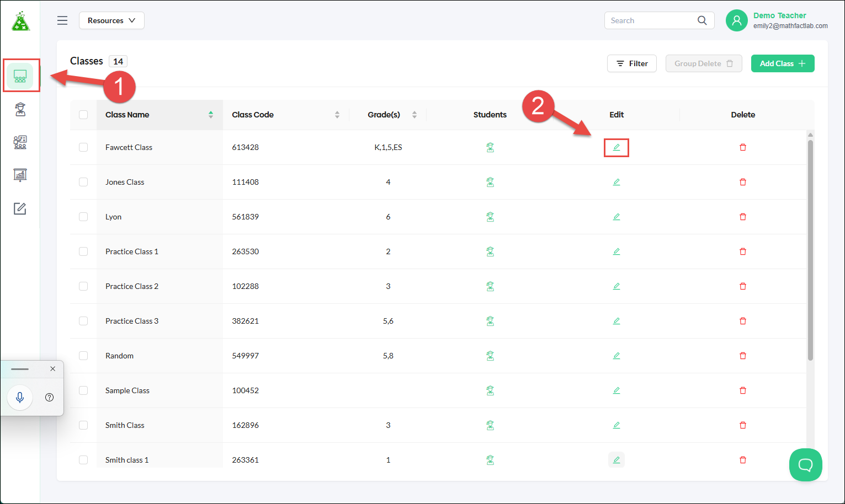Open the Classes sidebar icon
The width and height of the screenshot is (845, 504).
20,76
